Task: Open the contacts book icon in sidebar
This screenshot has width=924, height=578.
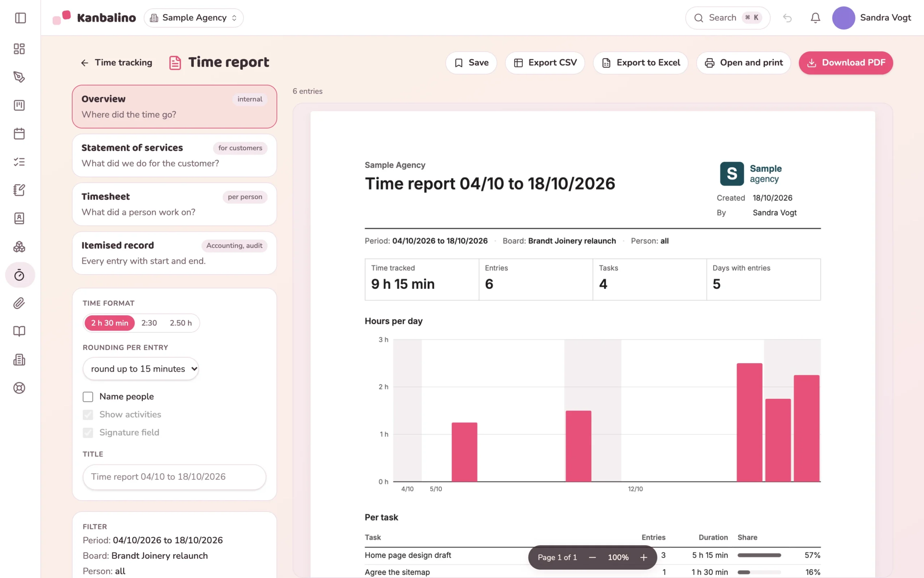Action: (19, 218)
